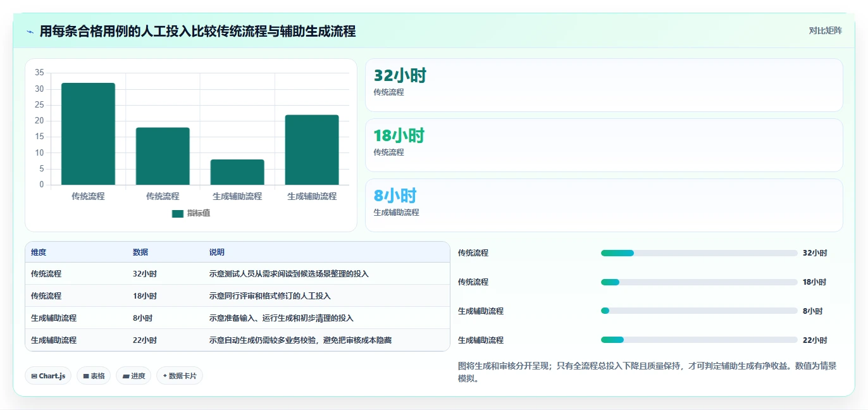The height and width of the screenshot is (410, 868).
Task: Click table cell 18小时
Action: click(145, 296)
